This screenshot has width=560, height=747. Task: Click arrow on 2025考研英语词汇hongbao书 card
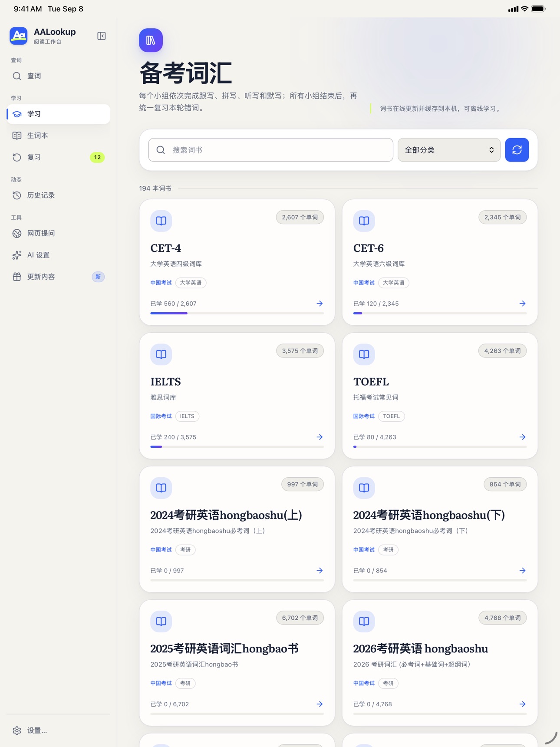(x=320, y=704)
